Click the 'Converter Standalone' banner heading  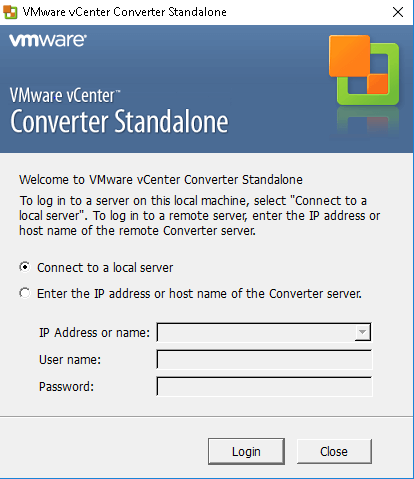click(x=119, y=121)
